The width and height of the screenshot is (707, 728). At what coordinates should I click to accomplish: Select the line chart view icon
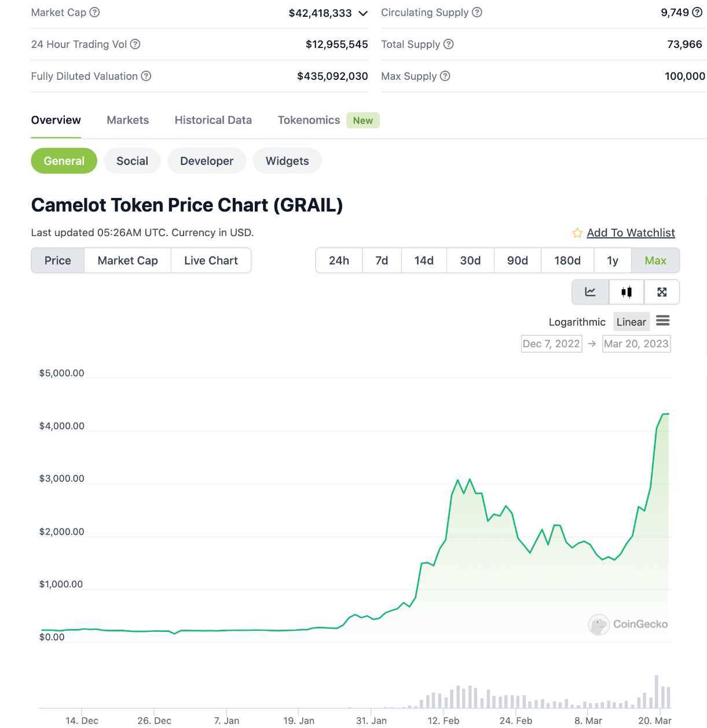coord(590,292)
